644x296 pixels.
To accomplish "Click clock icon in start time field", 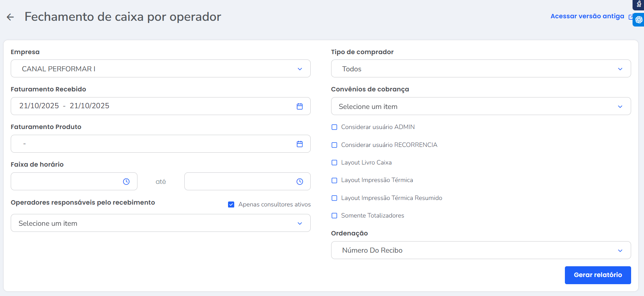I will pyautogui.click(x=126, y=182).
